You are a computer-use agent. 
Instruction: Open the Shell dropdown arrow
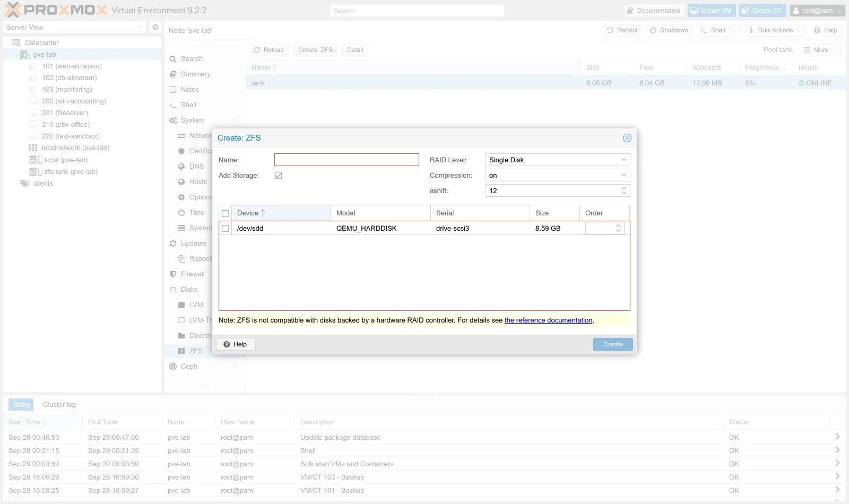pos(734,30)
